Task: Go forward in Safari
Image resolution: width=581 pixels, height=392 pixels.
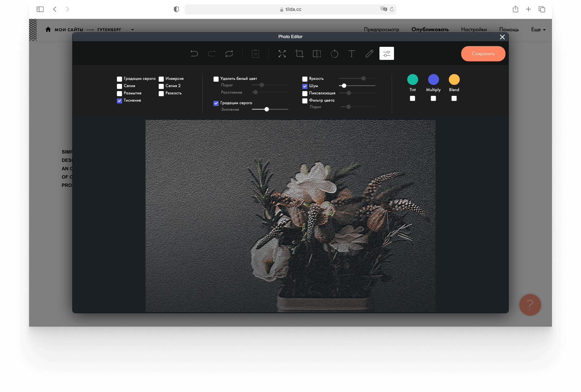Action: click(68, 9)
